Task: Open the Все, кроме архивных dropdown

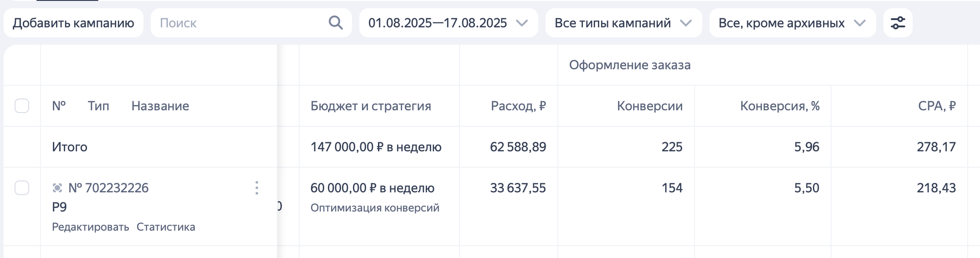Action: pyautogui.click(x=792, y=23)
